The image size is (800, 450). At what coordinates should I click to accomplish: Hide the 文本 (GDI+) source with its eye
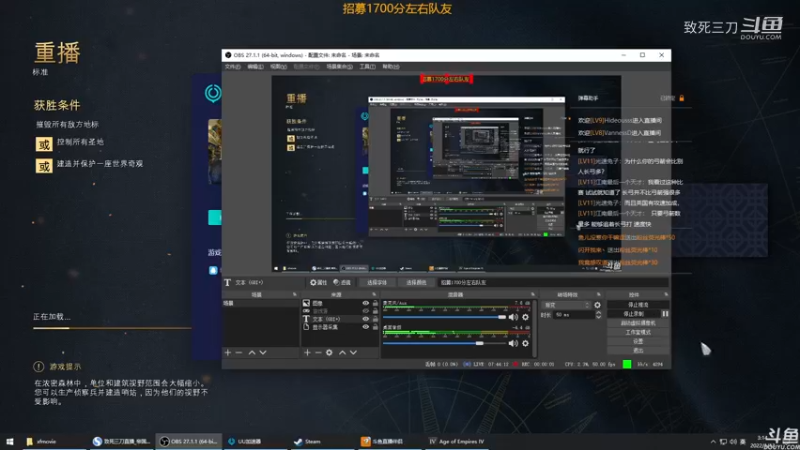click(365, 319)
